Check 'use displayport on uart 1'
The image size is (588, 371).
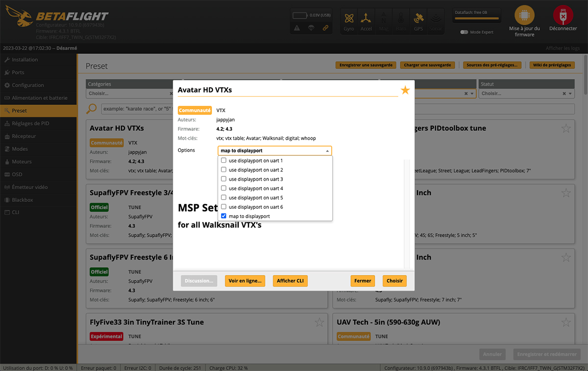click(x=224, y=161)
